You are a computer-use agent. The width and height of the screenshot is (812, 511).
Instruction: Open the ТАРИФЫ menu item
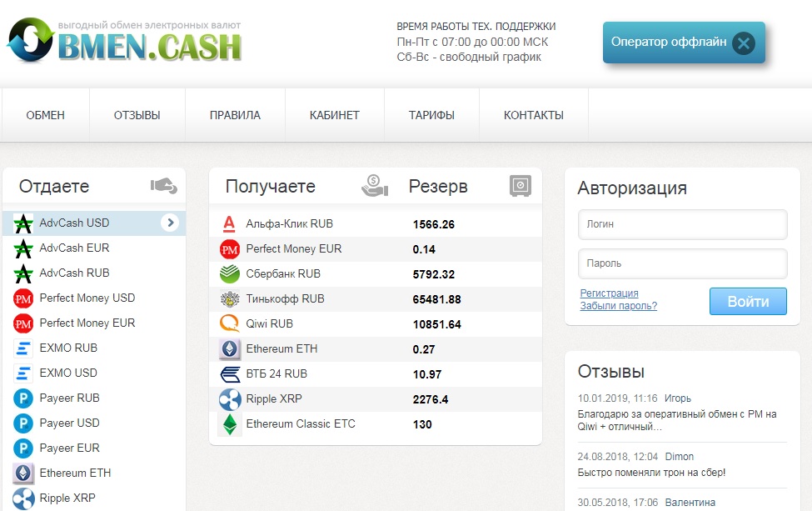(432, 115)
